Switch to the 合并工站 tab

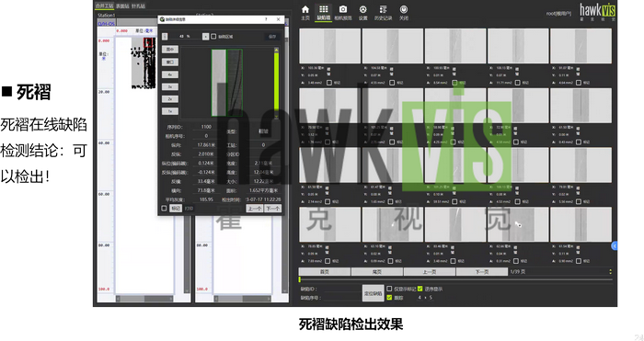104,6
